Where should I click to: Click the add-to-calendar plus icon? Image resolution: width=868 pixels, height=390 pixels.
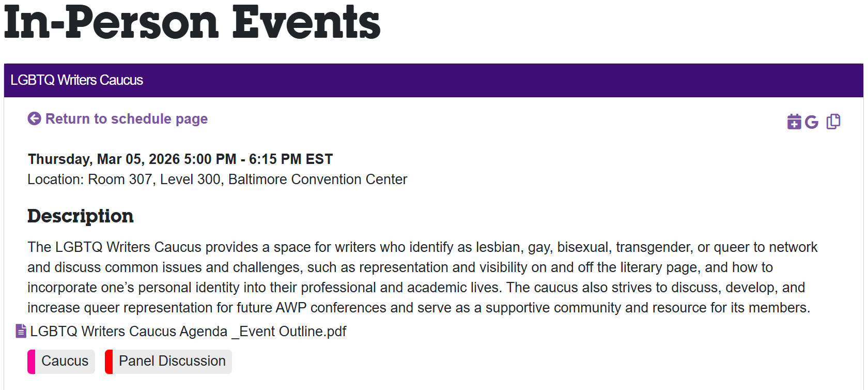794,122
